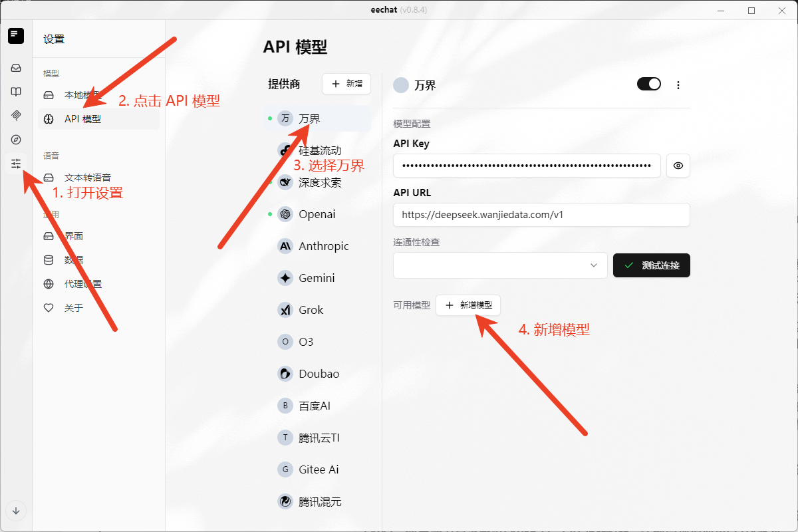Click the Openai logo icon
The image size is (798, 532).
pyautogui.click(x=285, y=214)
